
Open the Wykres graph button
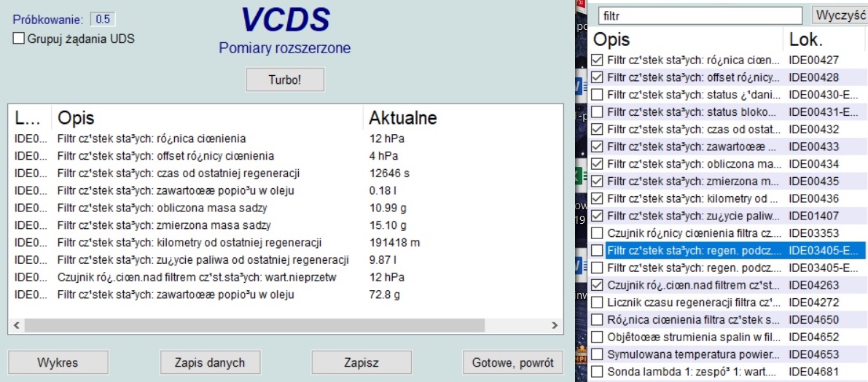pos(58,363)
